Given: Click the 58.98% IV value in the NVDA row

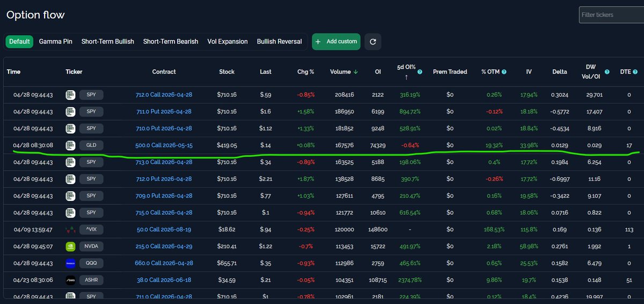Looking at the screenshot, I should 529,247.
